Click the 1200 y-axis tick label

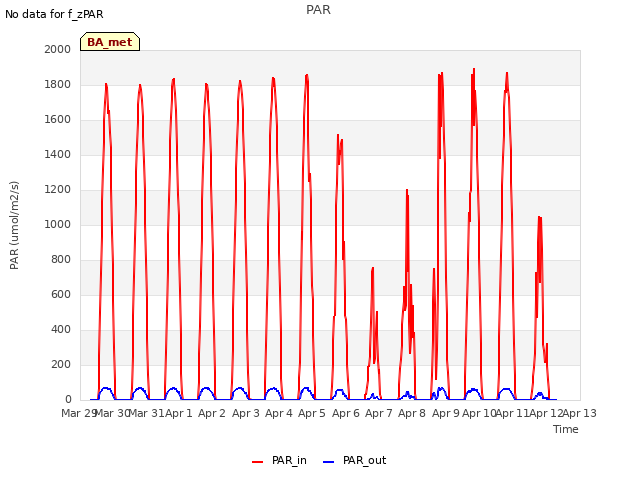coord(58,189)
